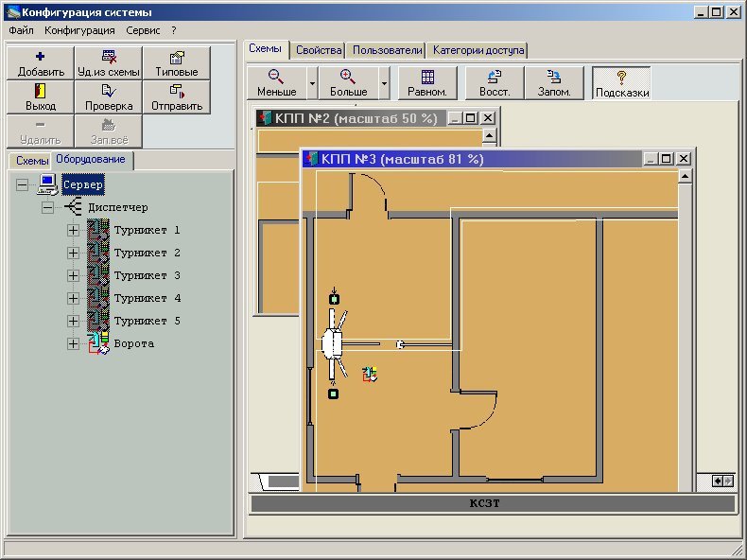Image resolution: width=747 pixels, height=560 pixels.
Task: Click the КСЗТ status bar
Action: 493,503
